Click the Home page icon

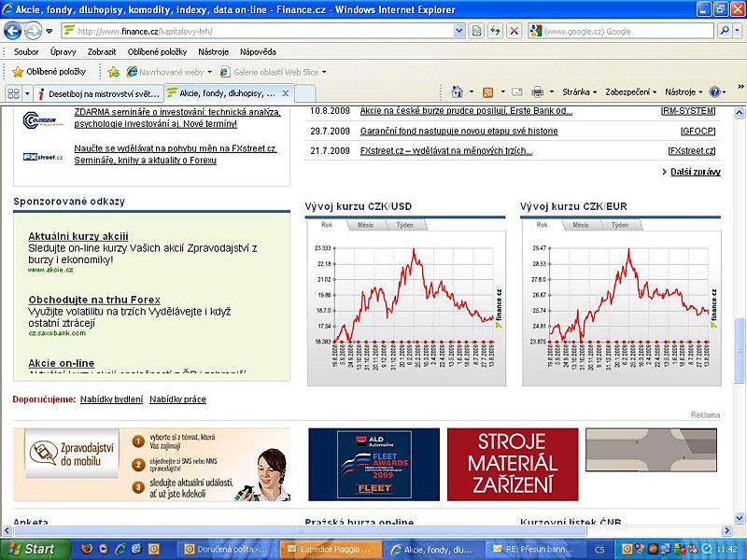pos(458,91)
